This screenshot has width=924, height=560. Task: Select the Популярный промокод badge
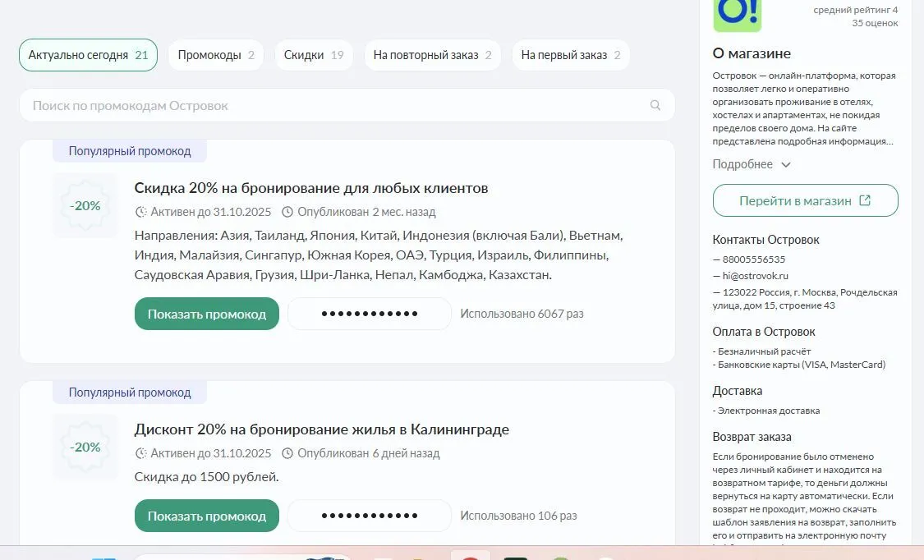click(x=129, y=150)
